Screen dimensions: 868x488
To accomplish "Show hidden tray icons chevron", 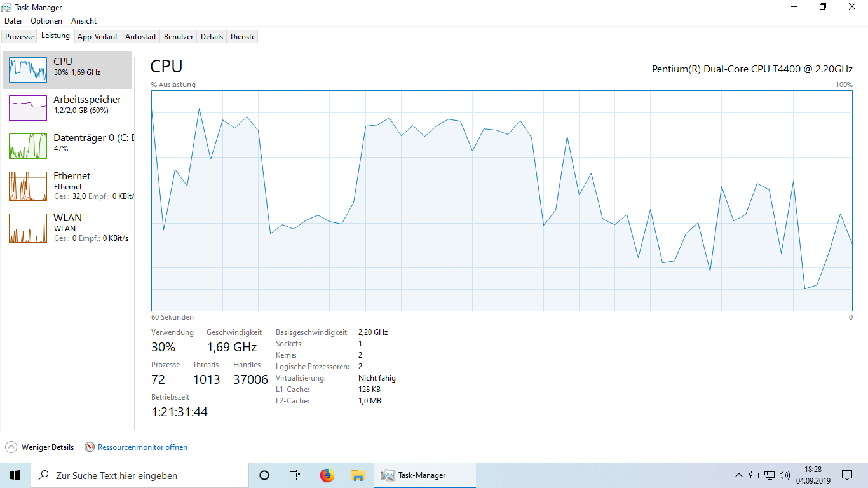I will point(738,475).
